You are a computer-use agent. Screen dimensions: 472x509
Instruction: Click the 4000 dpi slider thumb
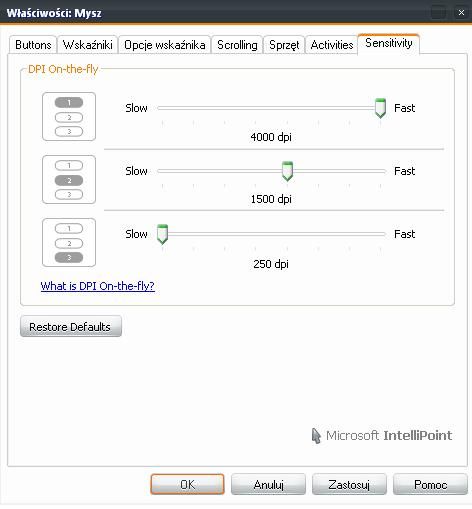click(380, 108)
